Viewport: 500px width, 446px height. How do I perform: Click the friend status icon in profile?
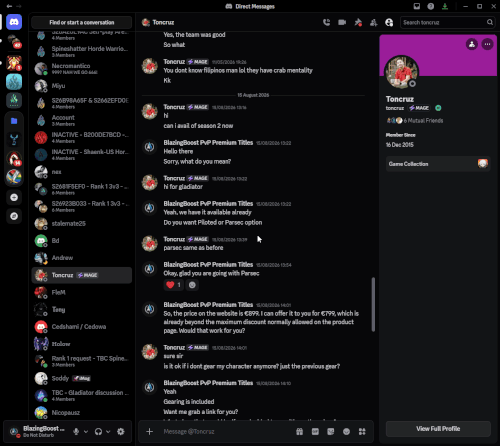(x=472, y=44)
